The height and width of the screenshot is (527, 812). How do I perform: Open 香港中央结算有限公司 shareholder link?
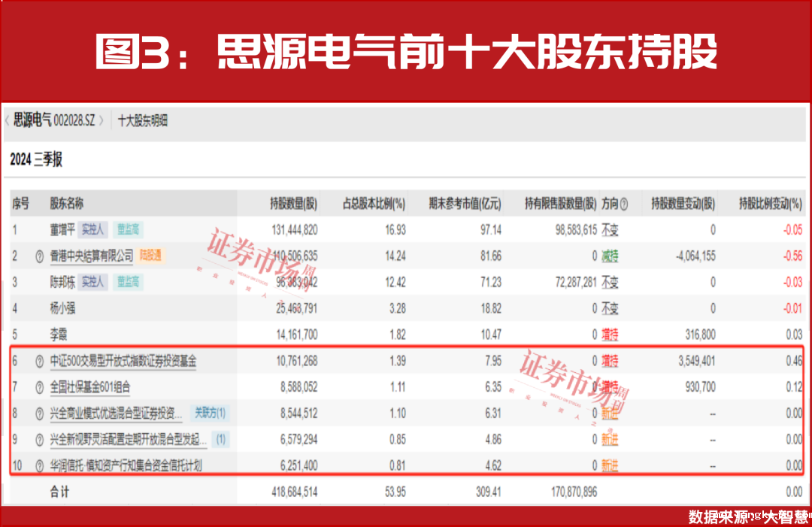click(92, 255)
